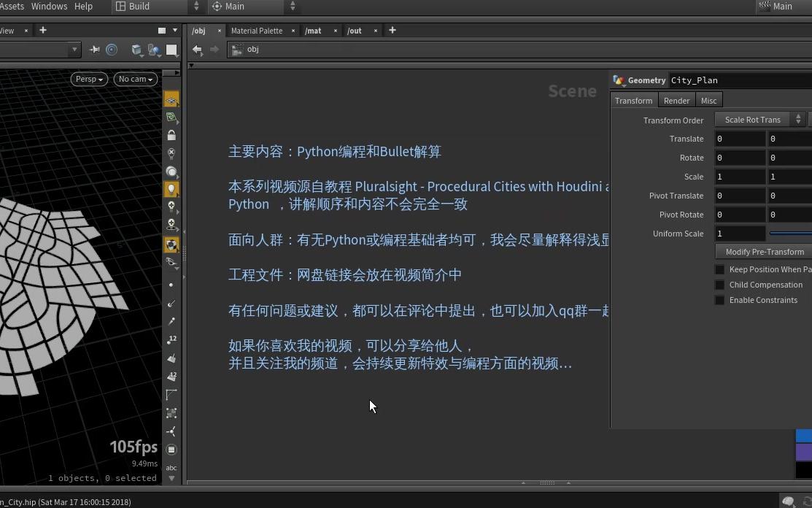812x508 pixels.
Task: Switch to the Material Palette tab
Action: (257, 31)
